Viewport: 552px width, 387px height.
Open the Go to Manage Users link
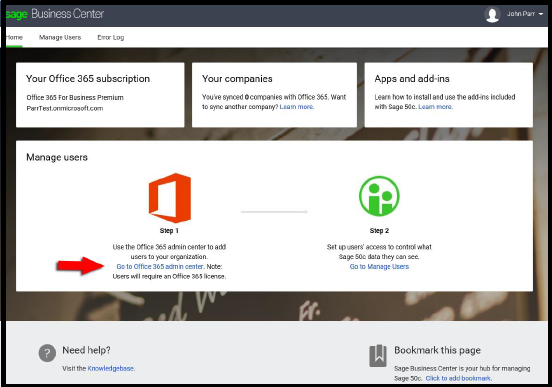click(x=379, y=267)
